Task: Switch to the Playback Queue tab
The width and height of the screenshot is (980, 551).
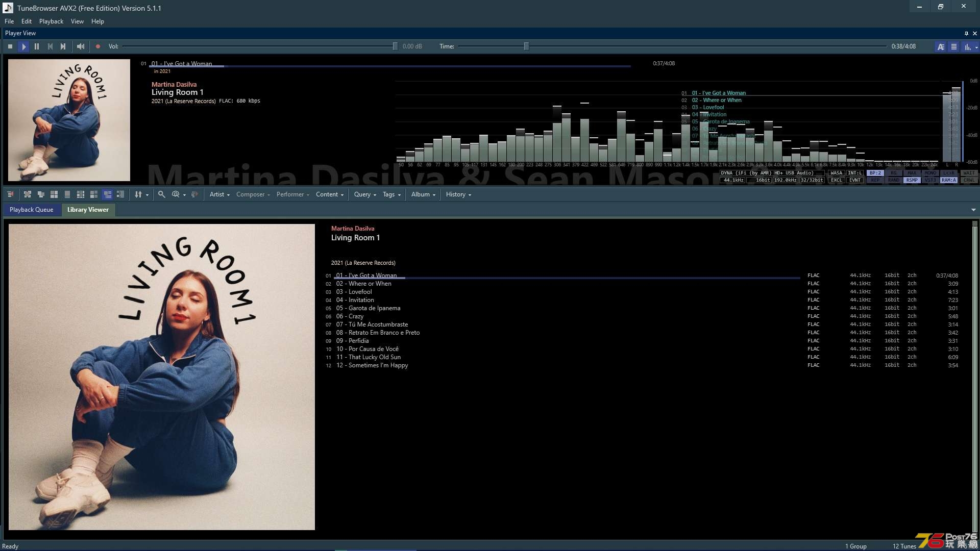Action: (31, 210)
